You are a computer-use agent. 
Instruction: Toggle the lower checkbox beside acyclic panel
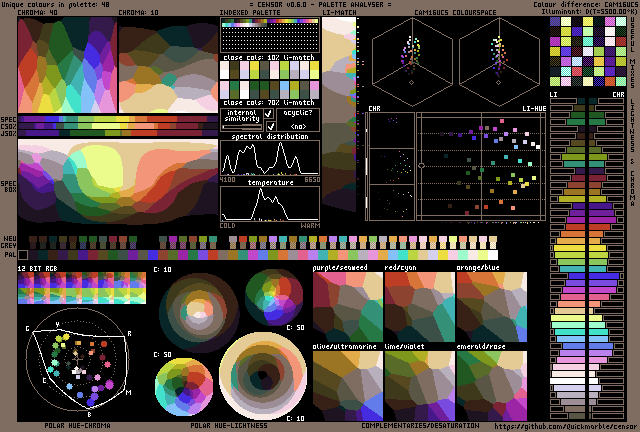[x=270, y=126]
